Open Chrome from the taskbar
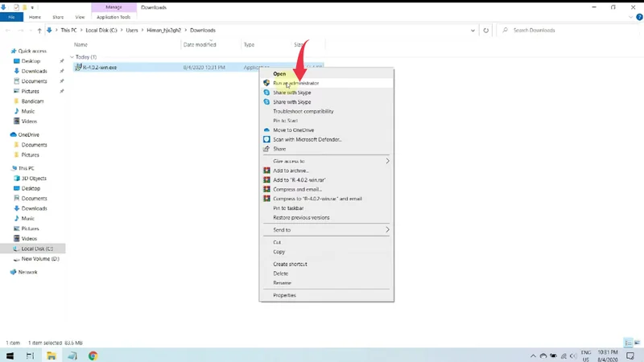The width and height of the screenshot is (644, 362). pos(93,356)
